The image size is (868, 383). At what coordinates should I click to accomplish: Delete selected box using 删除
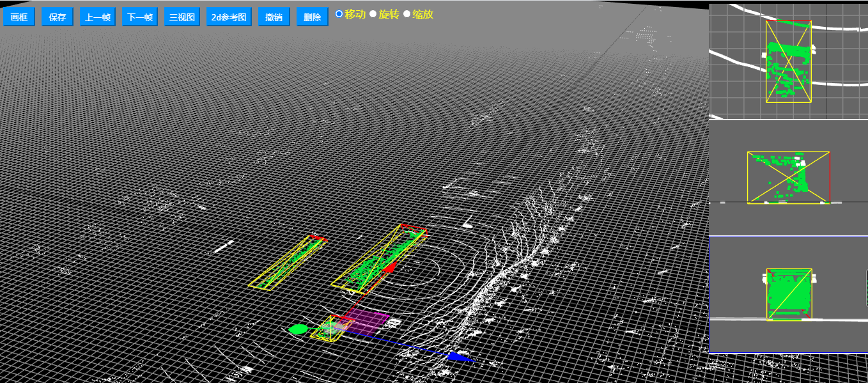(313, 17)
